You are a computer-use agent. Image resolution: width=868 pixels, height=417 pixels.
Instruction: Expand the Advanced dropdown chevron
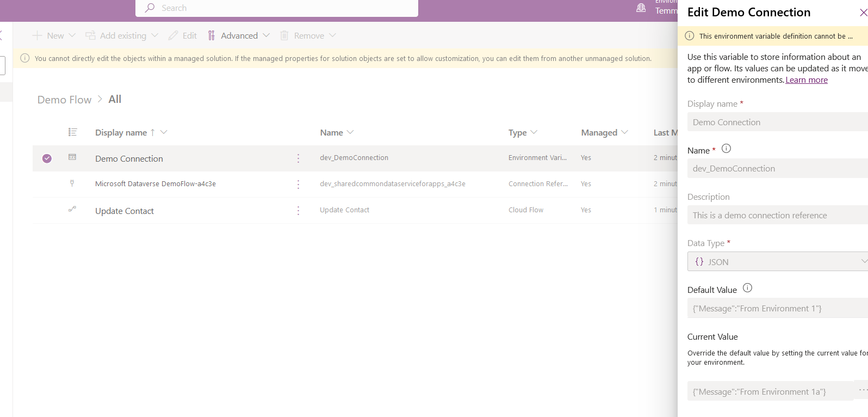click(266, 35)
